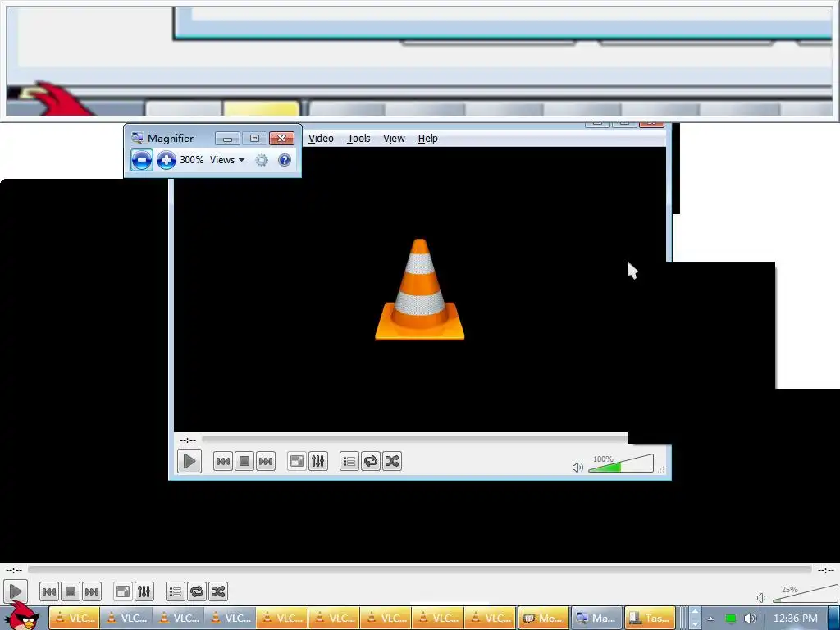Click the Magnifier zoom out minus button
The width and height of the screenshot is (840, 630).
click(x=141, y=160)
